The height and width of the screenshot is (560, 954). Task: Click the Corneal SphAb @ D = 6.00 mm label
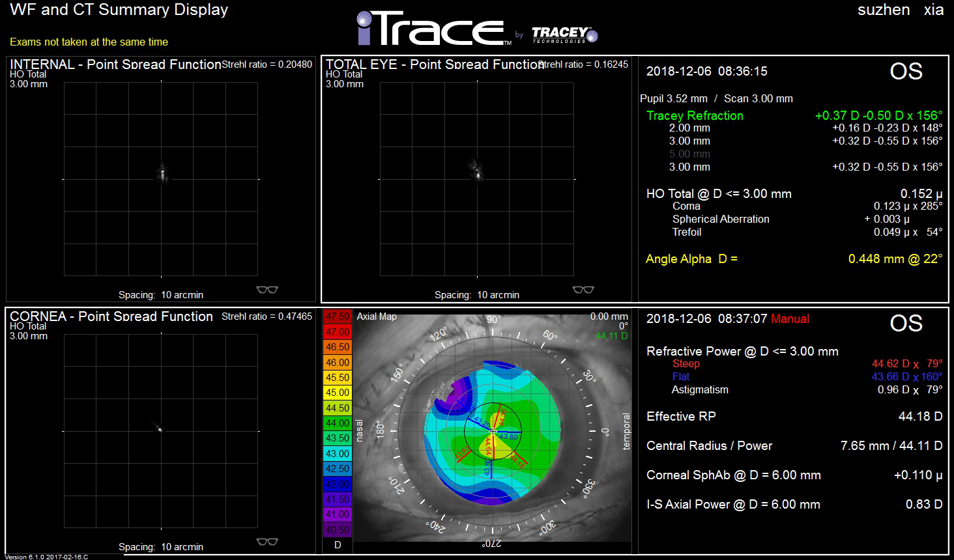coord(734,475)
